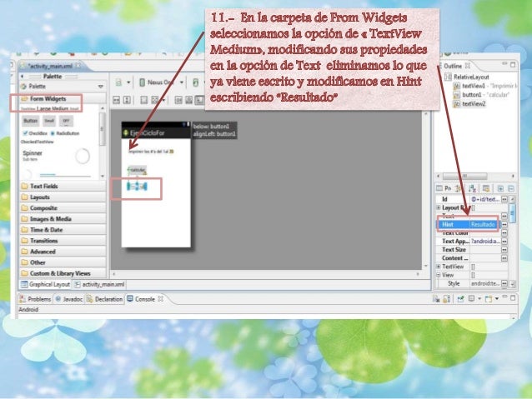Open the Declaration tab
This screenshot has height=399, width=532.
coord(104,299)
